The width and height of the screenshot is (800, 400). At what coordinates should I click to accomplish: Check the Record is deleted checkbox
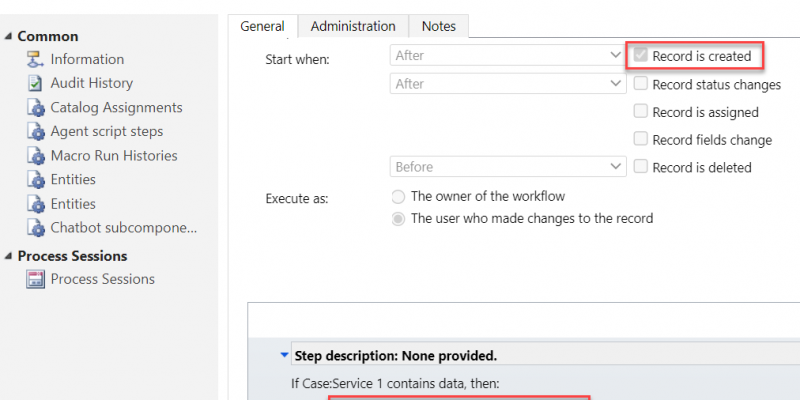640,166
